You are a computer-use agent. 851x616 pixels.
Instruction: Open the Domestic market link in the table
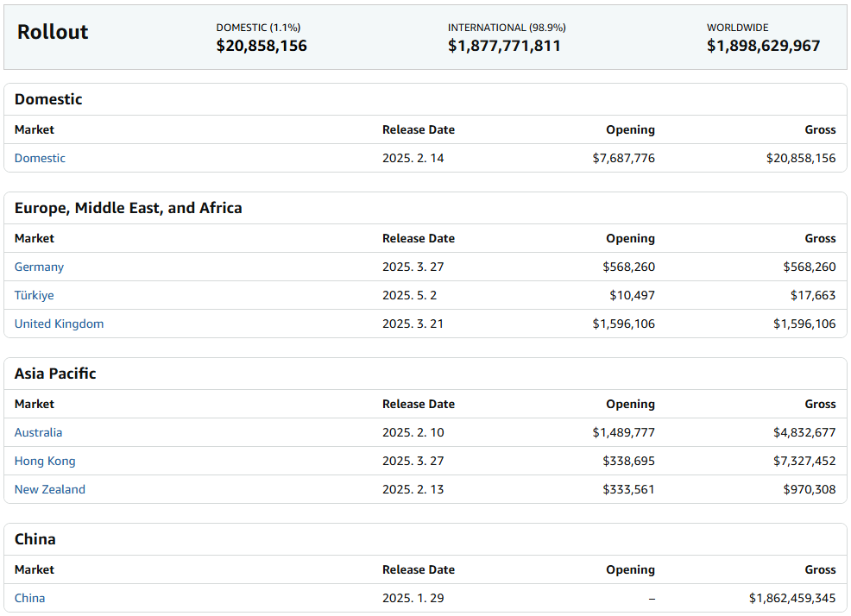(x=40, y=158)
